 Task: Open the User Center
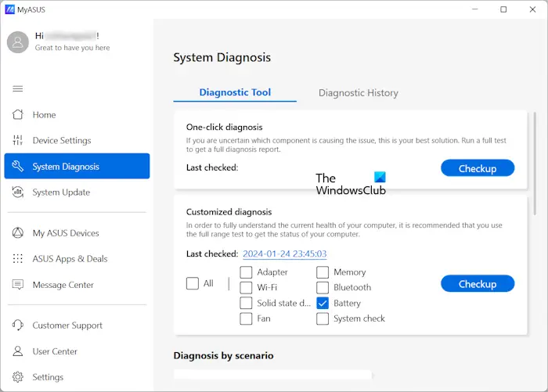coord(77,351)
